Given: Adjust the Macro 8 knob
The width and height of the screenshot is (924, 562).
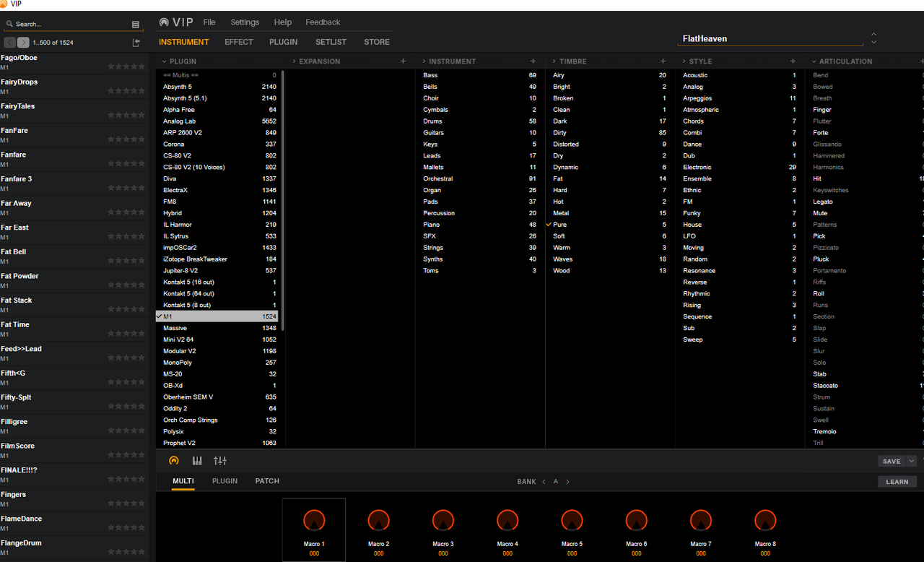Looking at the screenshot, I should click(765, 520).
